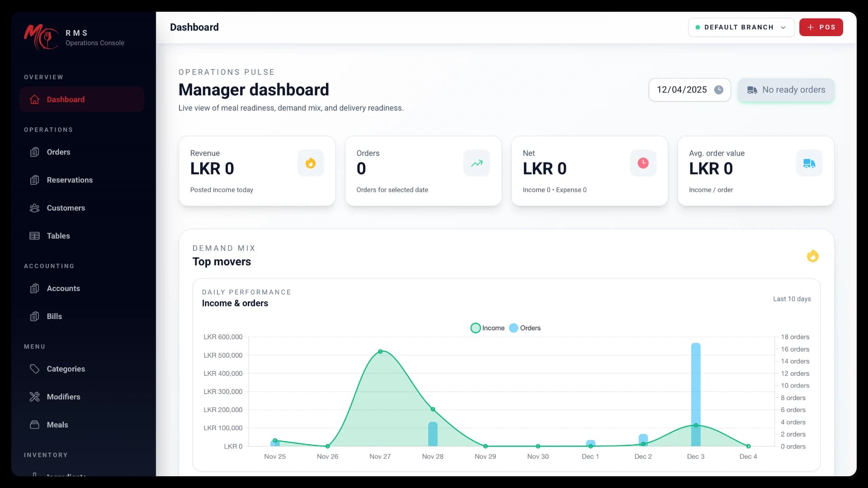
Task: Click the 12/04/2025 date input field
Action: tap(681, 90)
